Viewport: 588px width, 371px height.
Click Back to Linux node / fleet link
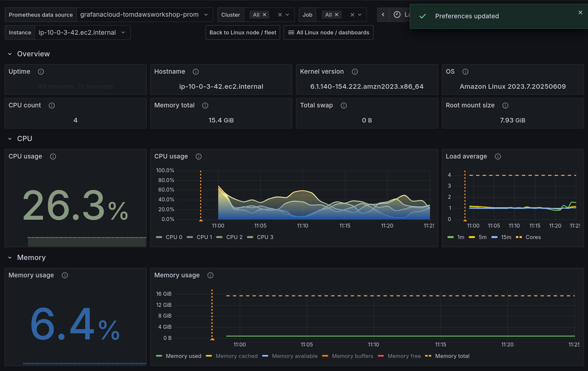pyautogui.click(x=243, y=32)
